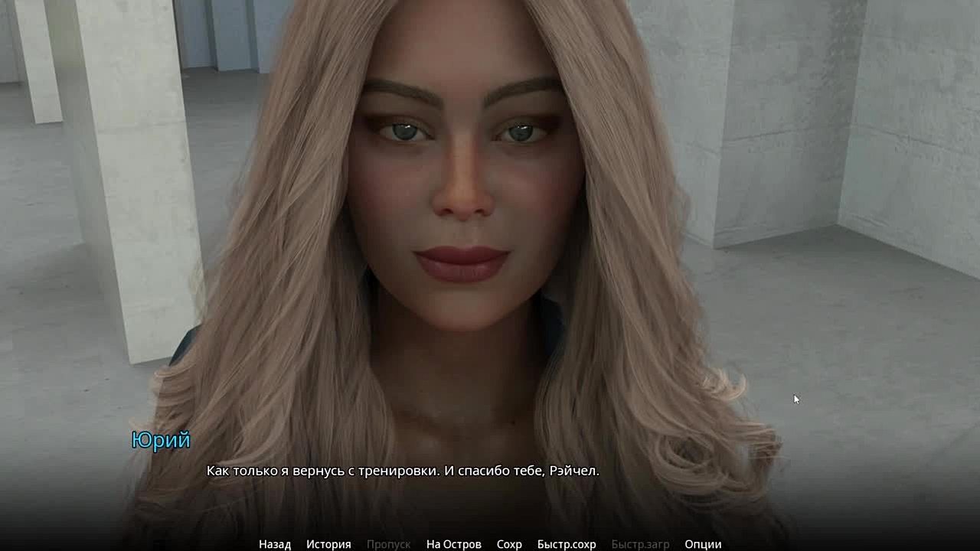The image size is (980, 551).
Task: Select На Остров in the quick menu
Action: (x=453, y=544)
